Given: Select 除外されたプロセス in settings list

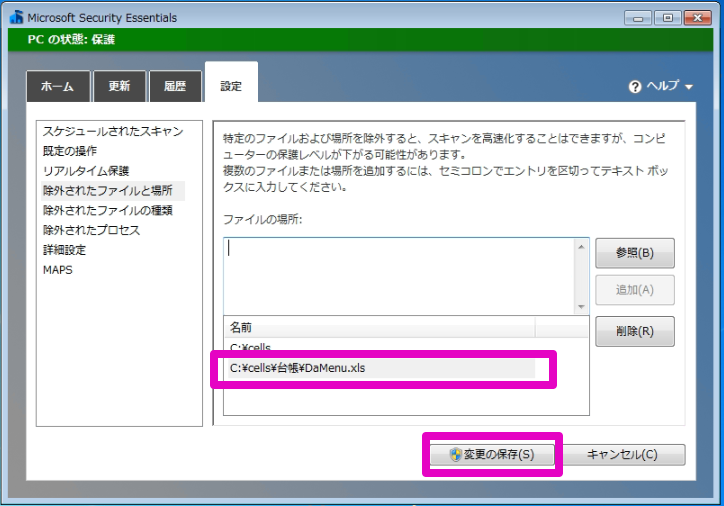Looking at the screenshot, I should 91,230.
